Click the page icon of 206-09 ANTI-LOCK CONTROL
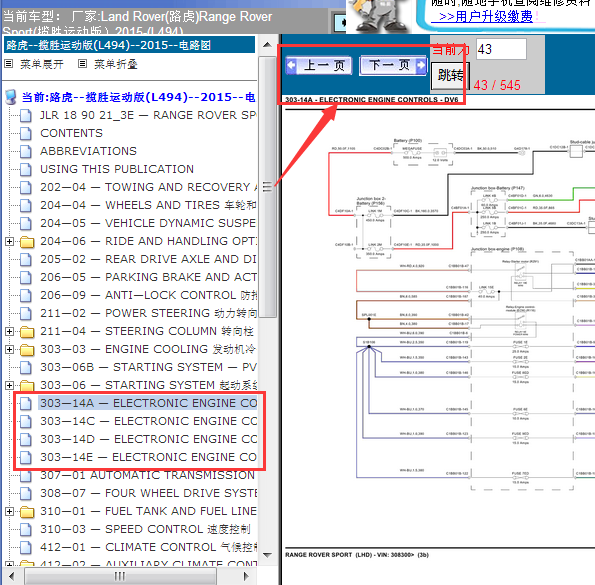The image size is (595, 585). coord(26,296)
